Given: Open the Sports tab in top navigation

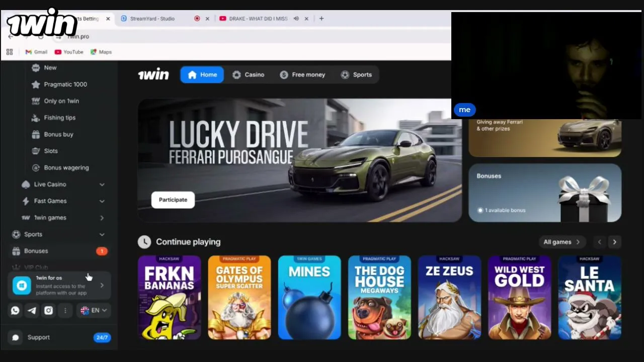Looking at the screenshot, I should coord(356,74).
